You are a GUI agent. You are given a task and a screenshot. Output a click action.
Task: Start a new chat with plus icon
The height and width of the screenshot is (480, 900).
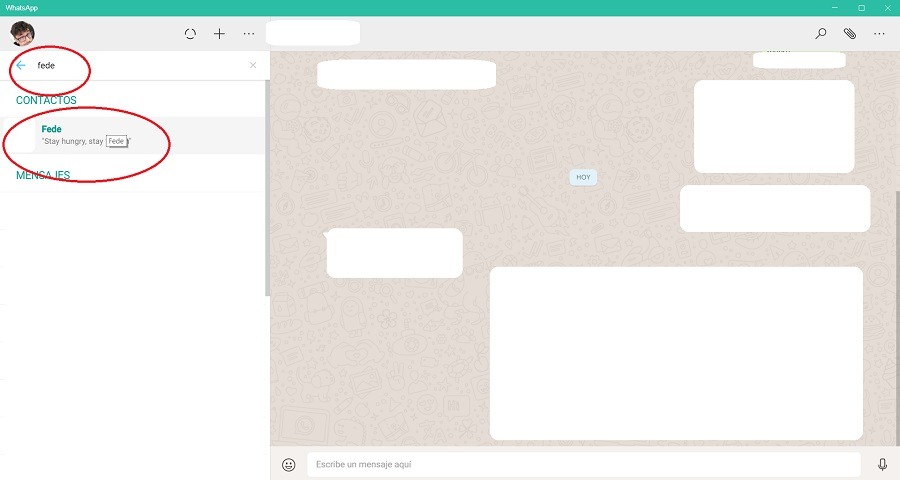pos(219,34)
